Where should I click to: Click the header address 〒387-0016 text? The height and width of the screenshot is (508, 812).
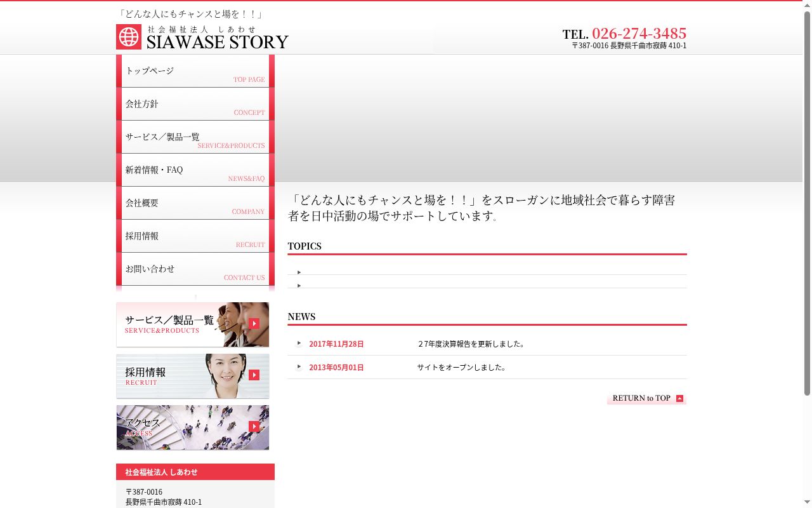click(629, 46)
